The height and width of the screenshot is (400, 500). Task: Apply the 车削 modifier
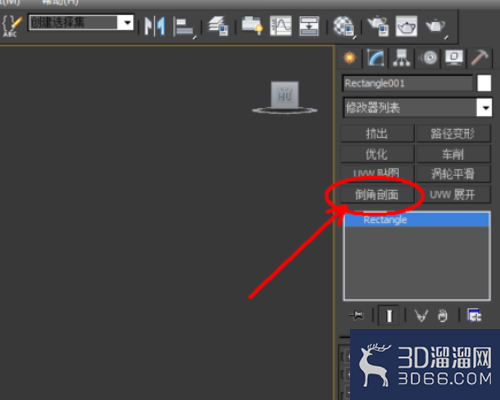(453, 154)
